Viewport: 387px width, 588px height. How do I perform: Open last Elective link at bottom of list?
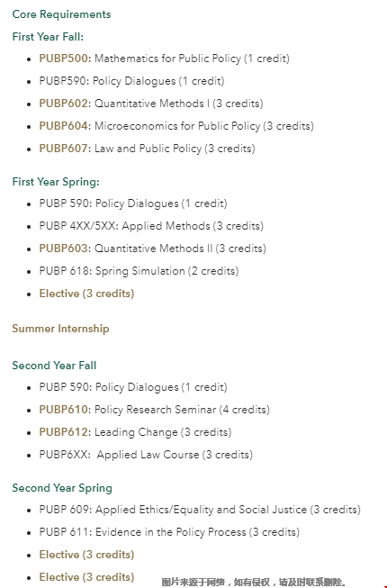[x=86, y=577]
